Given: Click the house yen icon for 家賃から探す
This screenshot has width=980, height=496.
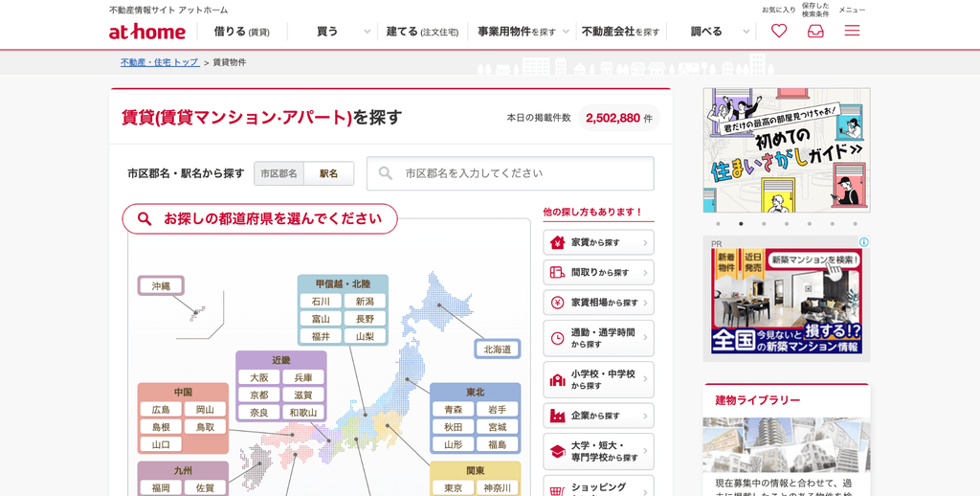Looking at the screenshot, I should point(557,242).
